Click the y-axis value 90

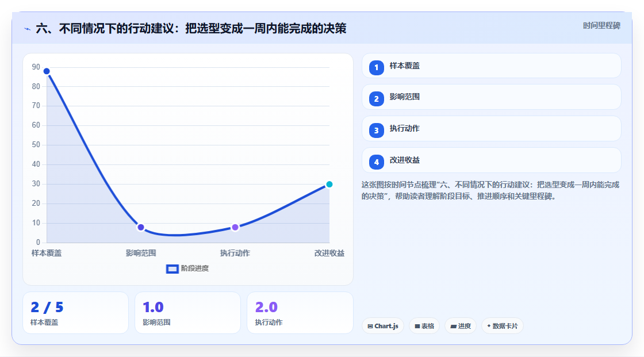click(x=36, y=67)
